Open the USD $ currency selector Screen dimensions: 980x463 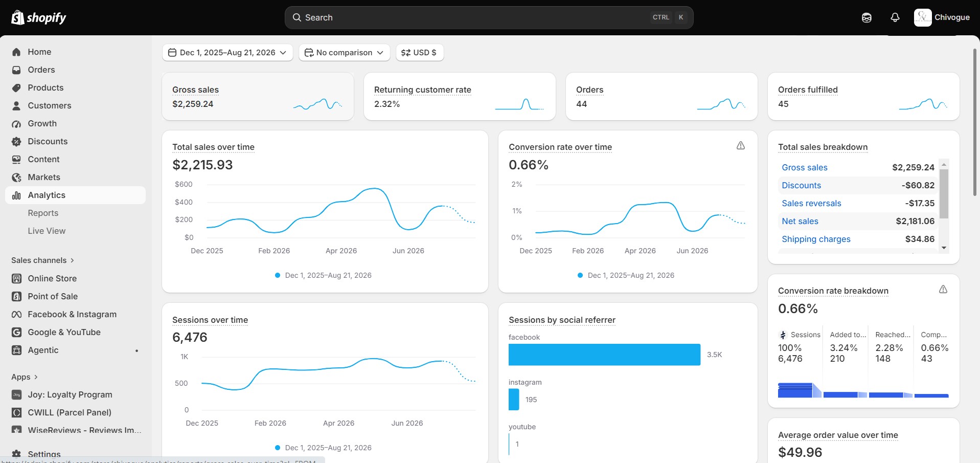(x=419, y=53)
